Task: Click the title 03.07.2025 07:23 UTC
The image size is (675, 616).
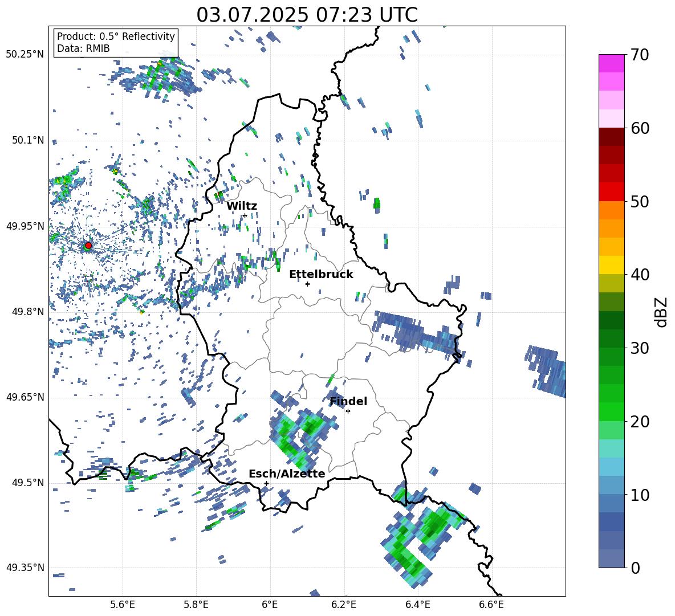Action: (x=307, y=15)
